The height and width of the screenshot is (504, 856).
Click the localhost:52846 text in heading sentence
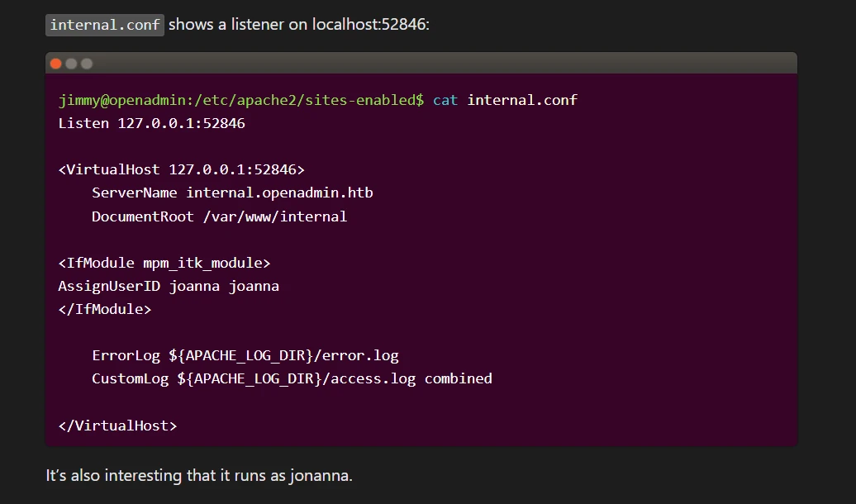(369, 25)
